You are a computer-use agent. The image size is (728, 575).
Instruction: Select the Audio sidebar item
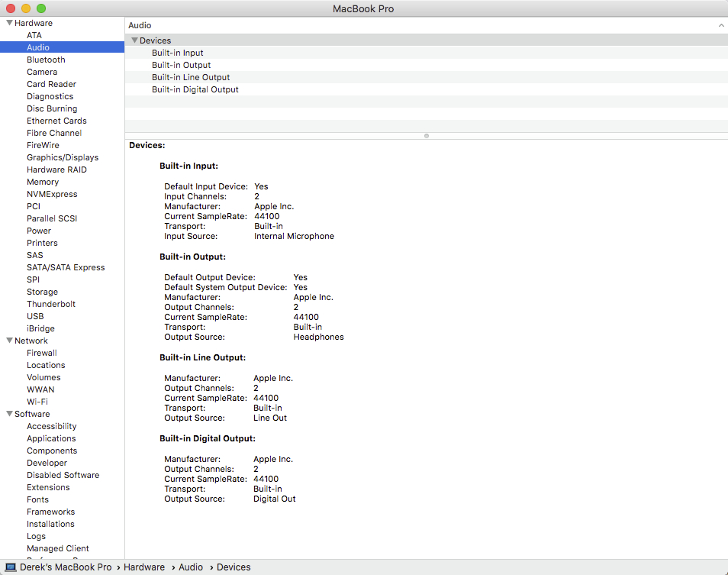coord(63,47)
